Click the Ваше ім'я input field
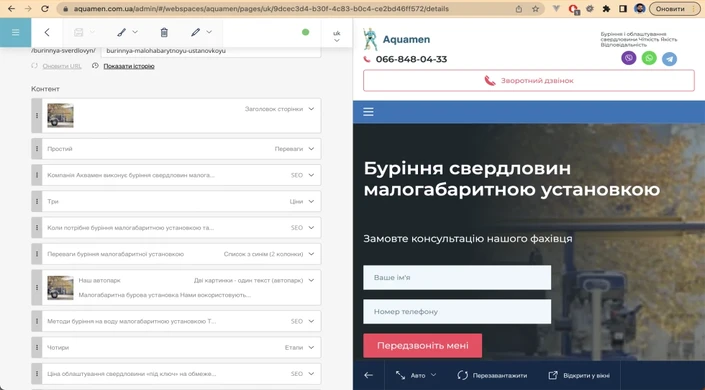Image resolution: width=705 pixels, height=390 pixels. coord(457,278)
